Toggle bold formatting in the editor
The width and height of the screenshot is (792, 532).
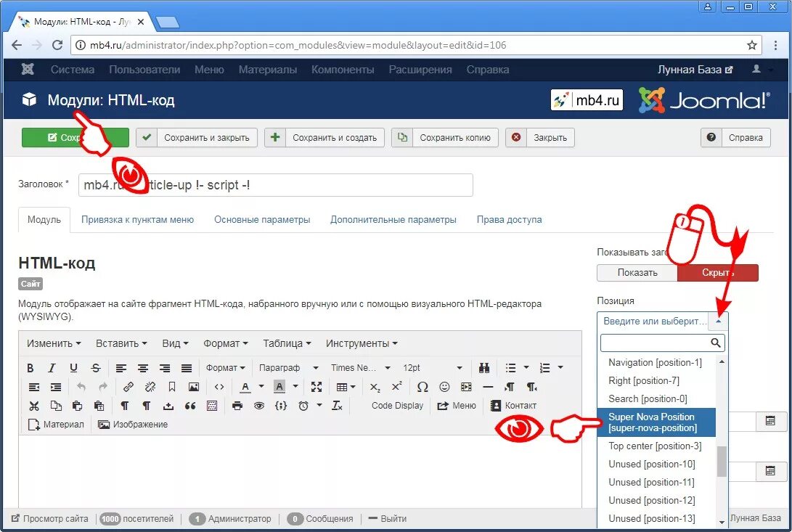pos(30,368)
